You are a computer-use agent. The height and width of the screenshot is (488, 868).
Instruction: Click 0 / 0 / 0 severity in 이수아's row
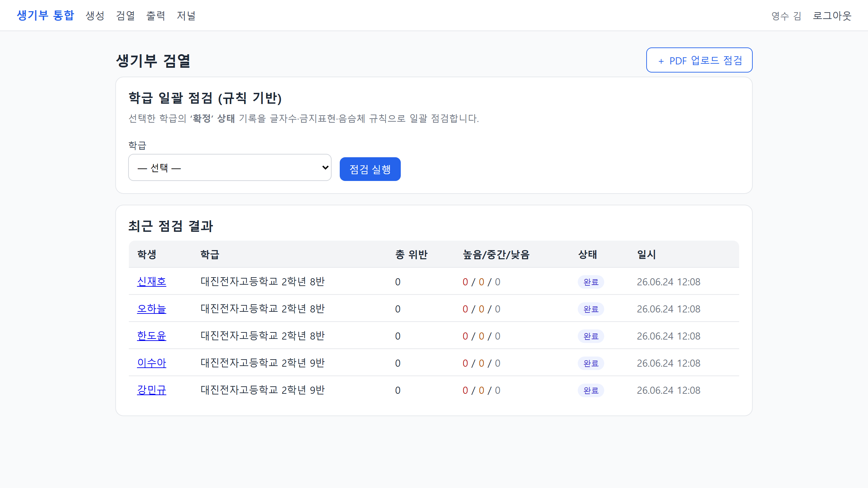[481, 363]
